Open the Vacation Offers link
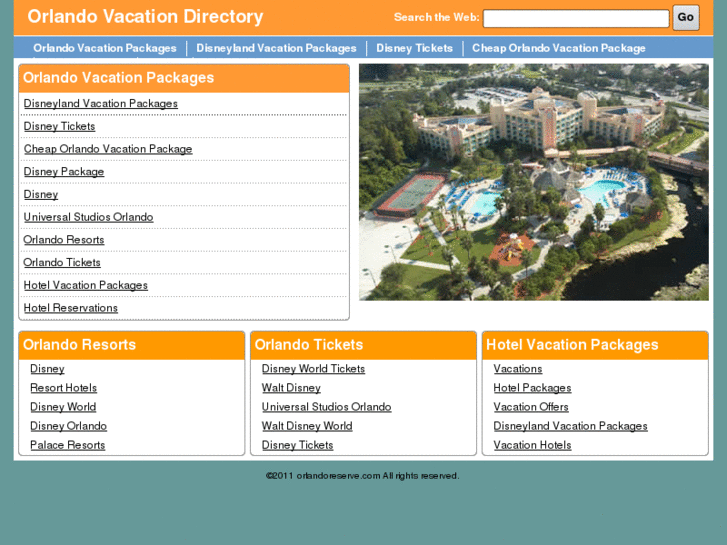727x545 pixels. [531, 407]
